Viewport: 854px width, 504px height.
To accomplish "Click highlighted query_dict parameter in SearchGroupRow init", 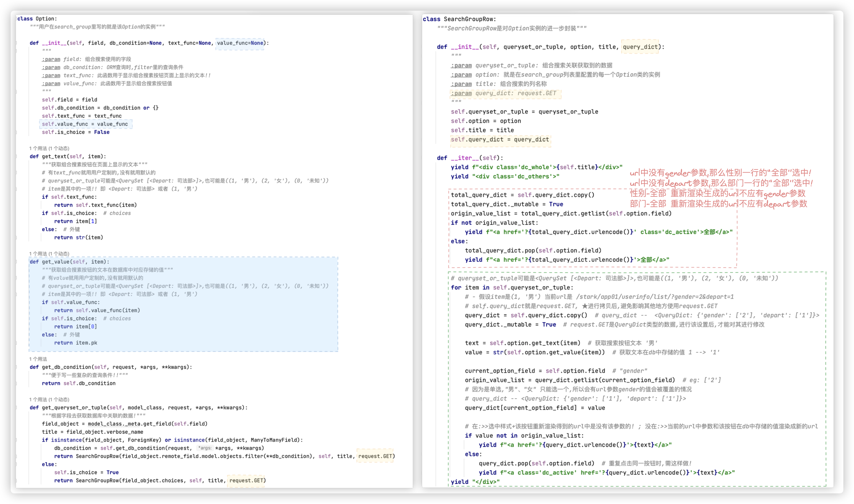I will pos(640,47).
